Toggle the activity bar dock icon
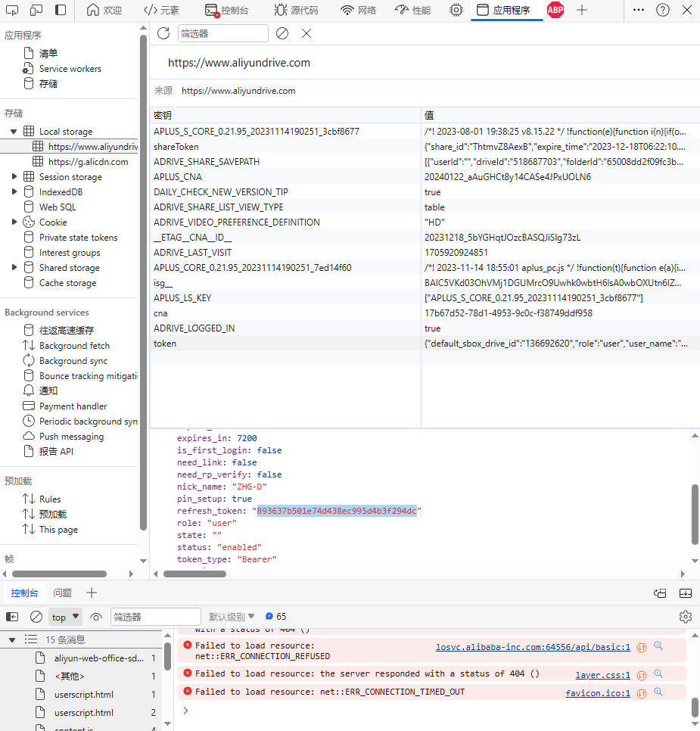 point(61,10)
